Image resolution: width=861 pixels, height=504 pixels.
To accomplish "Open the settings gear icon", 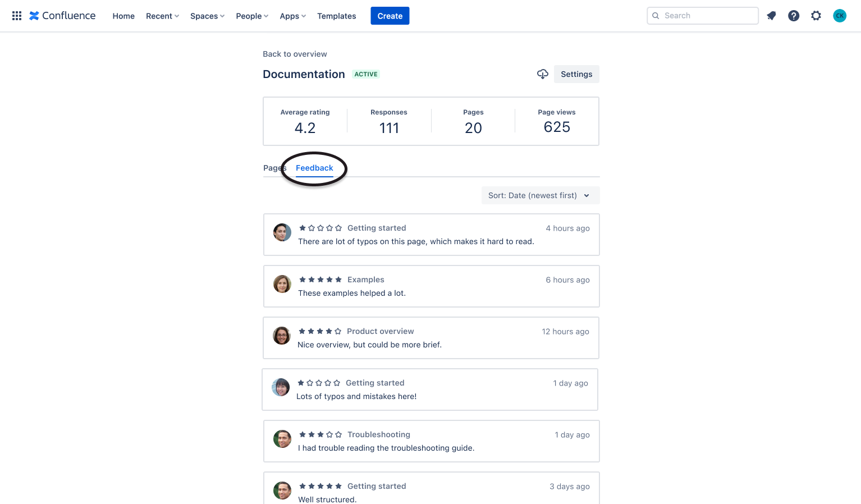I will [x=816, y=16].
